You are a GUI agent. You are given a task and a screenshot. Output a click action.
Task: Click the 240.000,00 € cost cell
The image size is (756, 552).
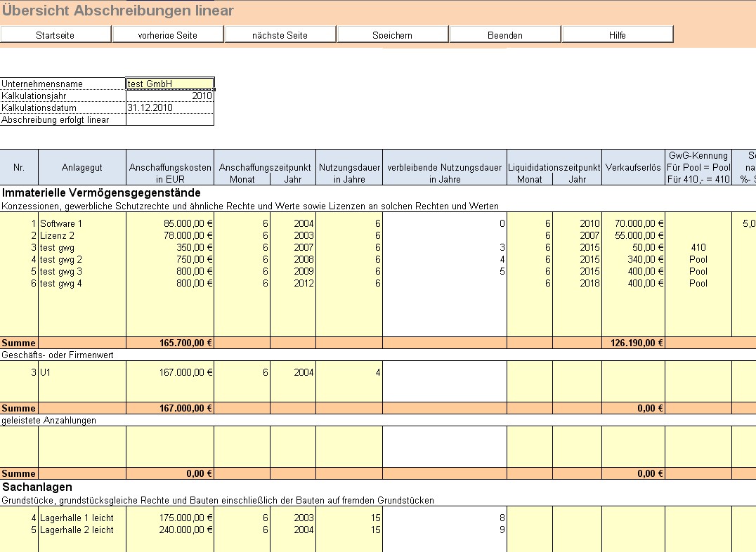(x=170, y=530)
